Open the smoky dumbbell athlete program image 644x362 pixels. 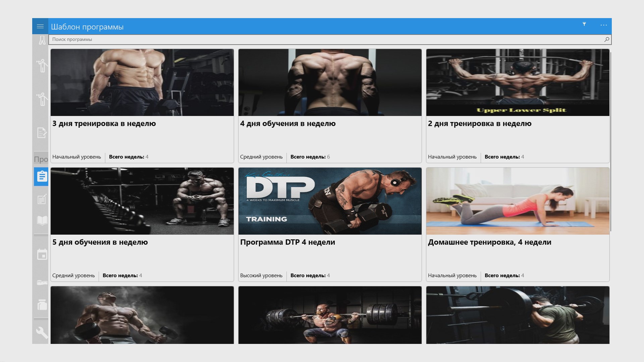point(142,315)
